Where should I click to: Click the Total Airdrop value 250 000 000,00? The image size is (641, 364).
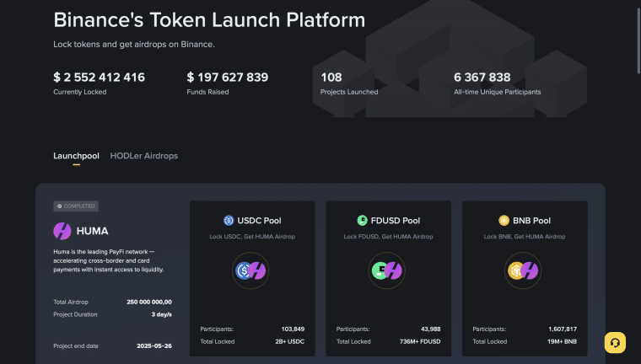tap(149, 302)
